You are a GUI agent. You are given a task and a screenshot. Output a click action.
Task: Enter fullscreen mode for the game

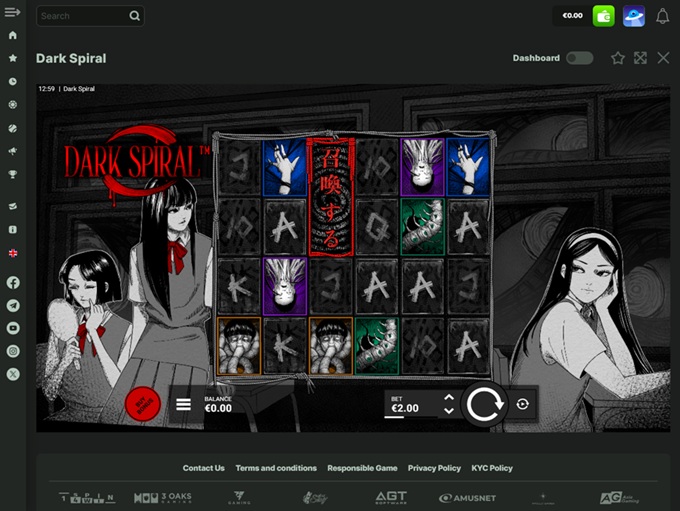(640, 58)
